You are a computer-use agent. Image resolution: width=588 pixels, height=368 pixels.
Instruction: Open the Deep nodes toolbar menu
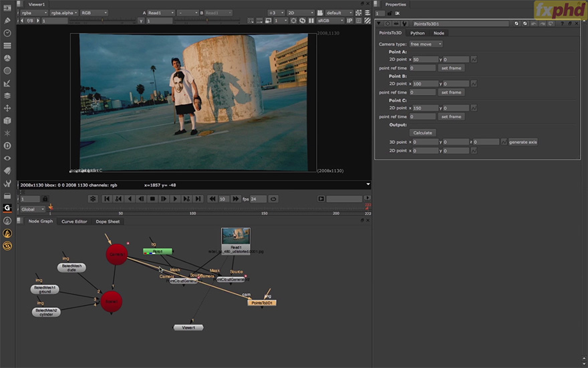click(x=7, y=146)
